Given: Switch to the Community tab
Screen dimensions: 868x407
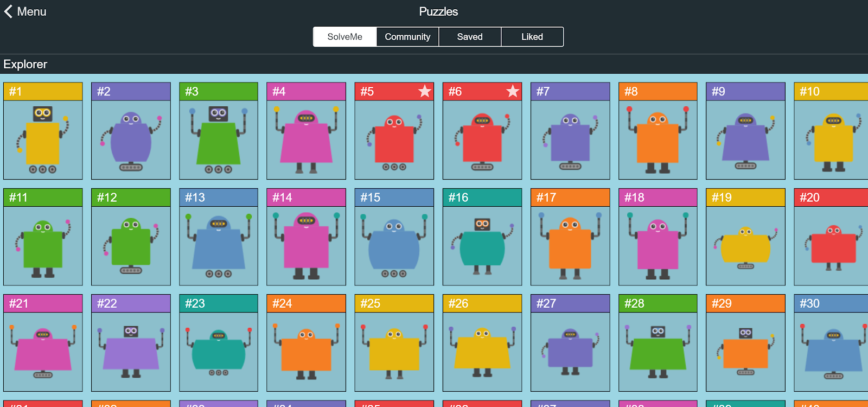Looking at the screenshot, I should 407,37.
